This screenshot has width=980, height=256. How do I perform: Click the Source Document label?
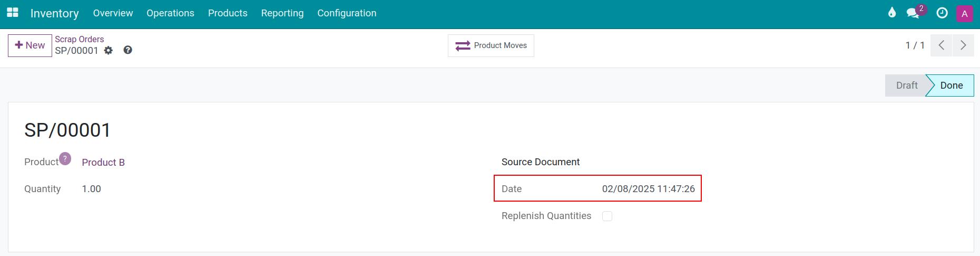pos(541,162)
